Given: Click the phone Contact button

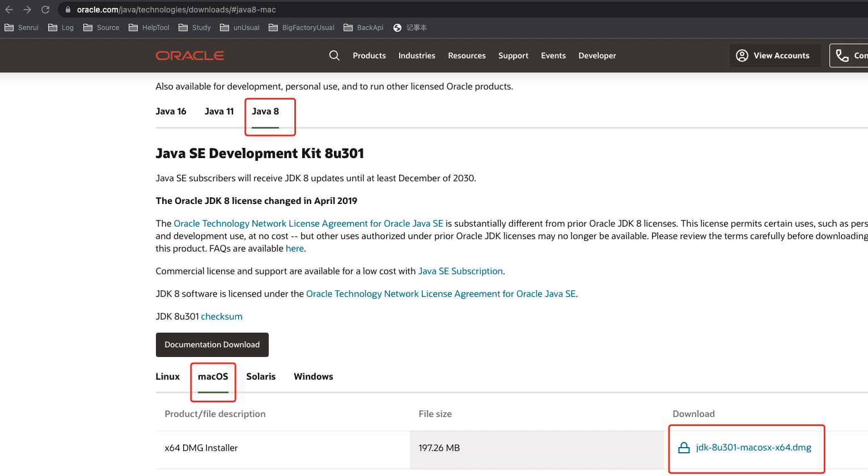Looking at the screenshot, I should tap(849, 56).
